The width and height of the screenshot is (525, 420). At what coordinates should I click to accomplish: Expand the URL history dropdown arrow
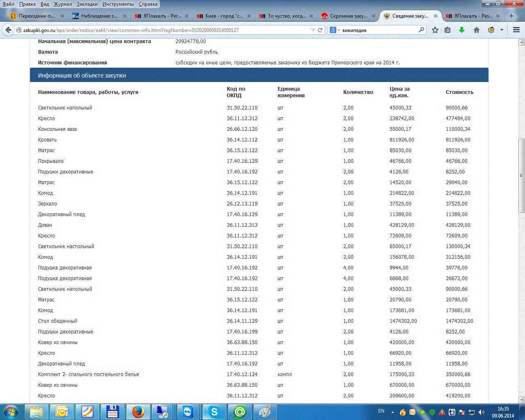click(x=313, y=30)
